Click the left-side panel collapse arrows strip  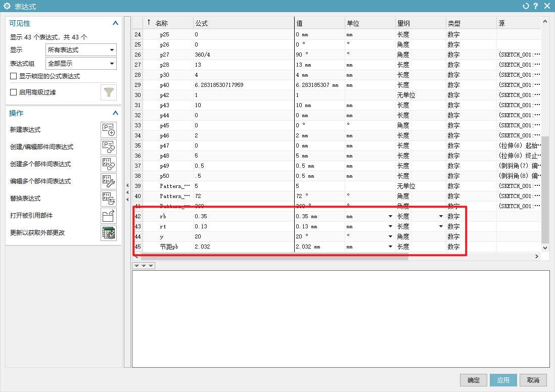127,192
